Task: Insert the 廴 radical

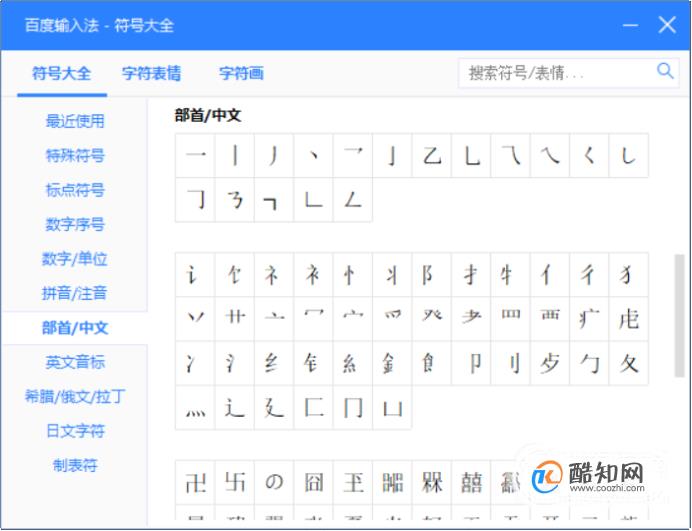Action: [274, 407]
